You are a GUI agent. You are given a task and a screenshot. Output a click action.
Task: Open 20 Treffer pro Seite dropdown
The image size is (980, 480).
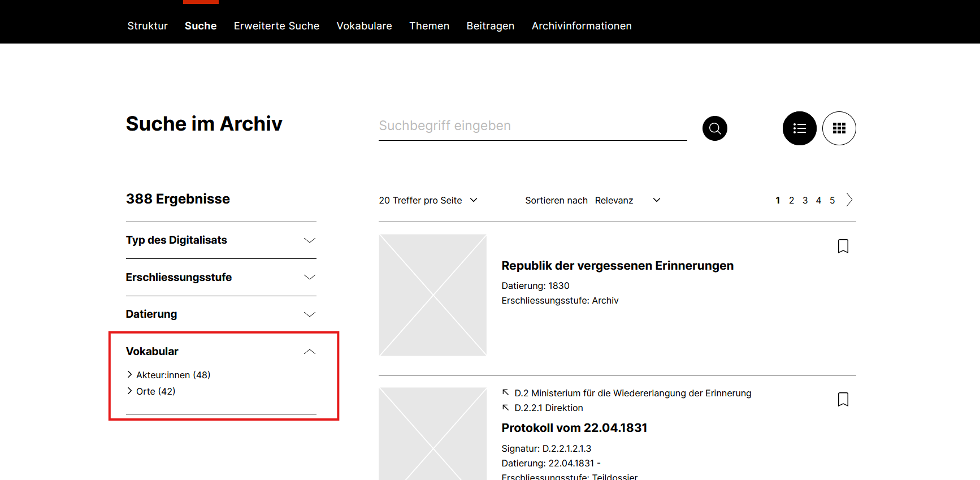(x=428, y=200)
